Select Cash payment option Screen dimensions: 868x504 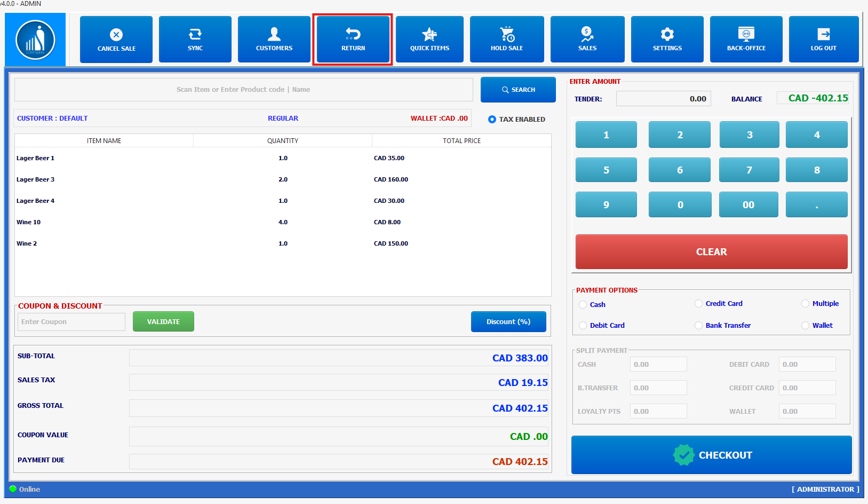point(583,305)
